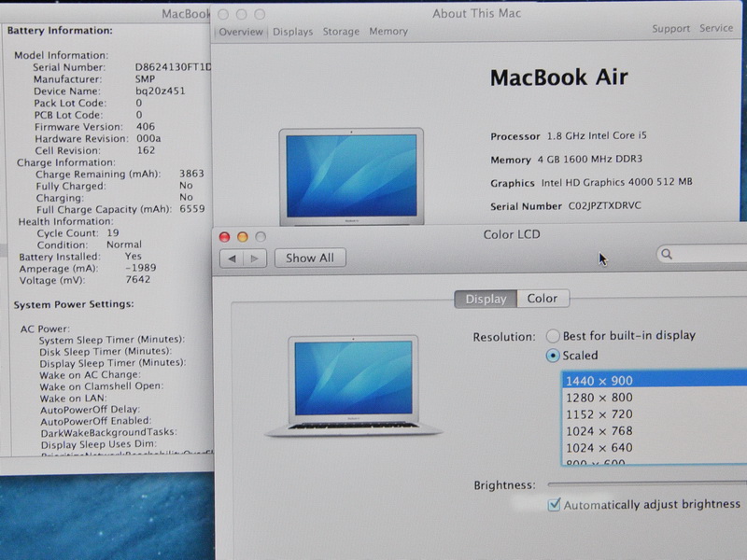The width and height of the screenshot is (747, 560).
Task: Click the Voltage value 7642
Action: (138, 279)
